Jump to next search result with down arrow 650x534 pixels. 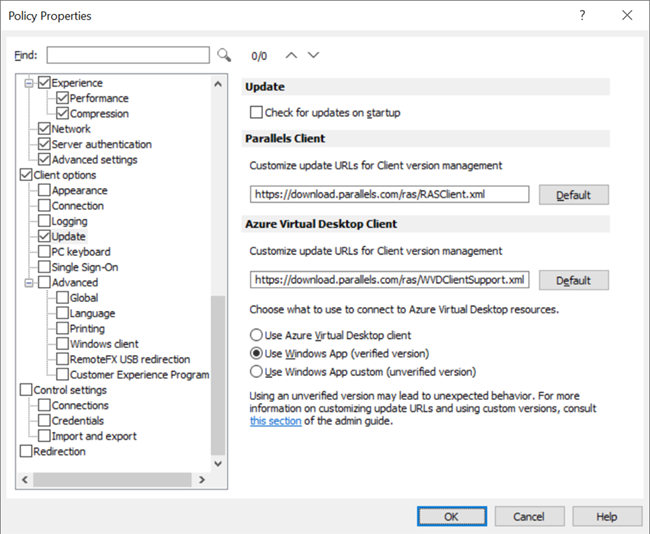click(314, 55)
